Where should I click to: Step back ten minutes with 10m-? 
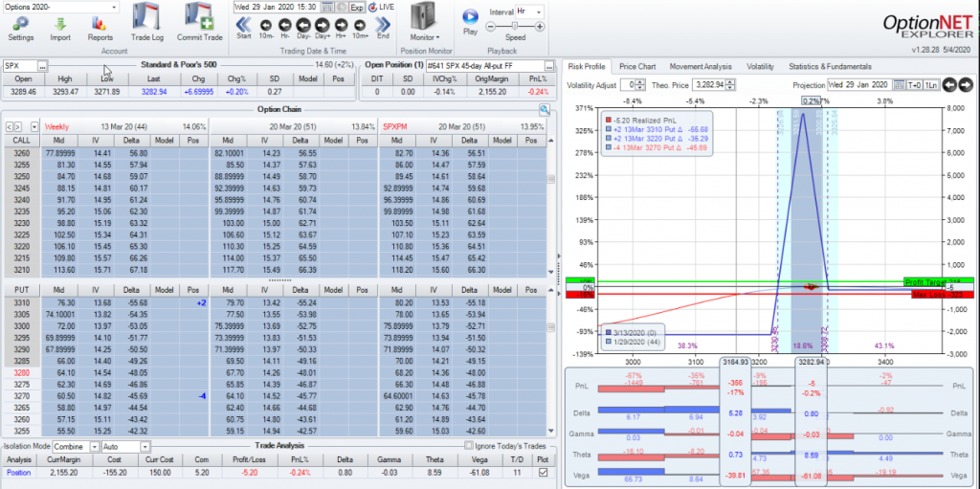pos(266,28)
